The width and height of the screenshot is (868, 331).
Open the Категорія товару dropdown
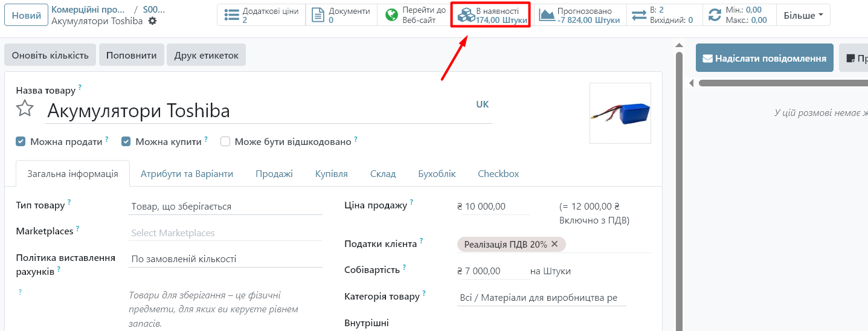[542, 298]
